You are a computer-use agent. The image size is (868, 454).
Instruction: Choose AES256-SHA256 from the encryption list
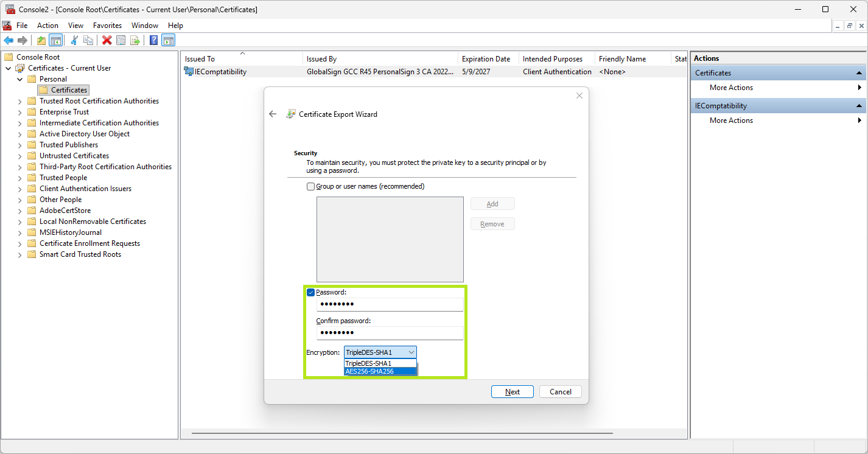click(x=380, y=371)
